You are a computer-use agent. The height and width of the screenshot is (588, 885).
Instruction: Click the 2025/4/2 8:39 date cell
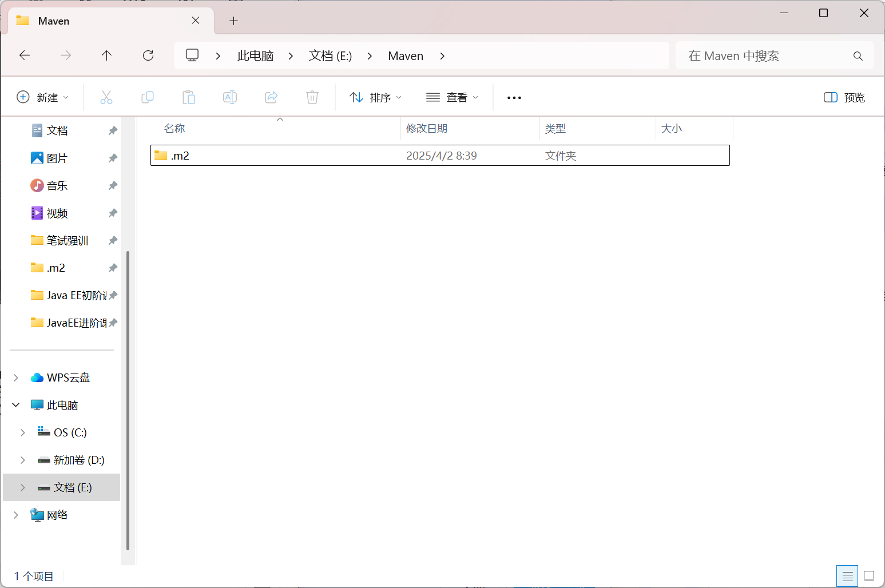(442, 156)
